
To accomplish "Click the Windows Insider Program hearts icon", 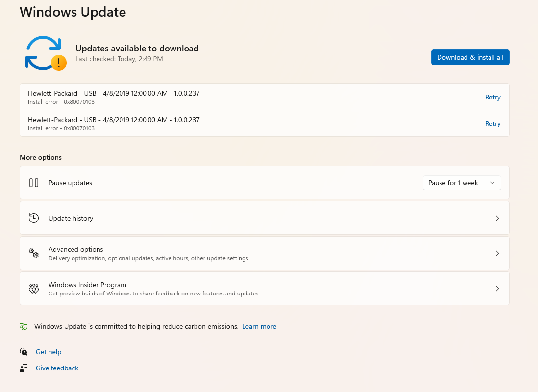I will 34,289.
